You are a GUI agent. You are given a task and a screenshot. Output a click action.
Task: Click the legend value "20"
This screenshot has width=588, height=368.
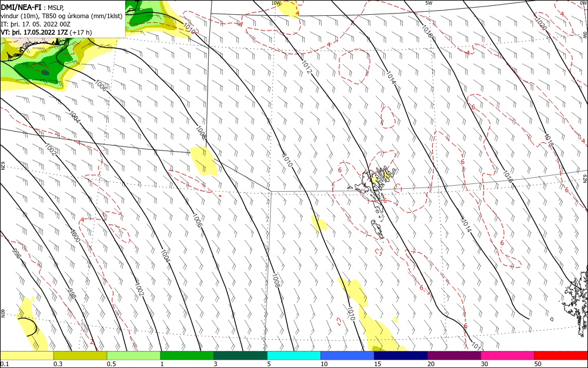(431, 364)
